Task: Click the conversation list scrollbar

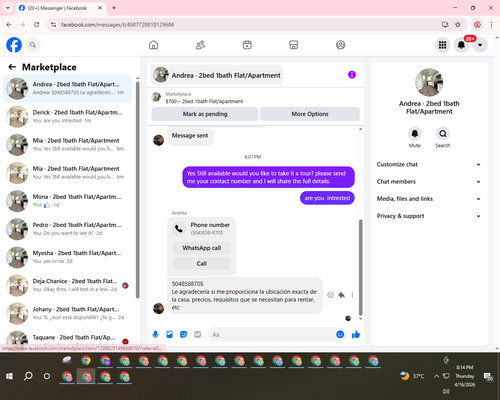Action: pyautogui.click(x=137, y=190)
